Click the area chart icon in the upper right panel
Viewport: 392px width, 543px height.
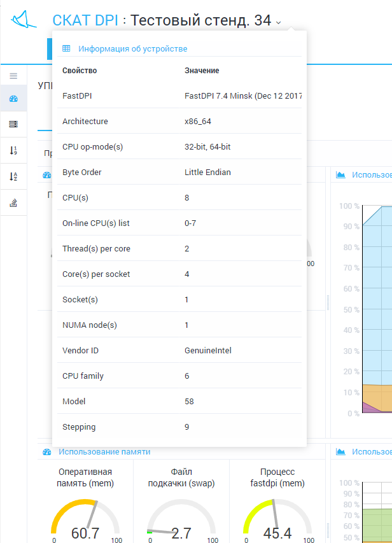click(x=340, y=174)
